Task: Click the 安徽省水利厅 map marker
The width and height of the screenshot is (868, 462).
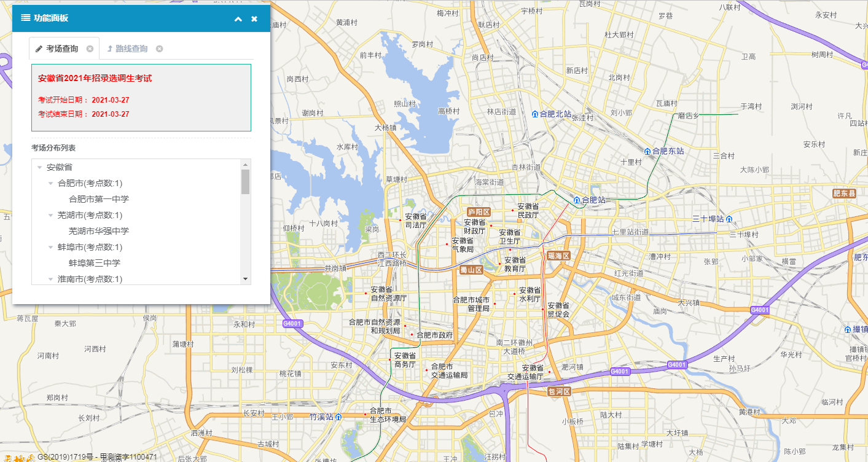Action: click(x=514, y=294)
